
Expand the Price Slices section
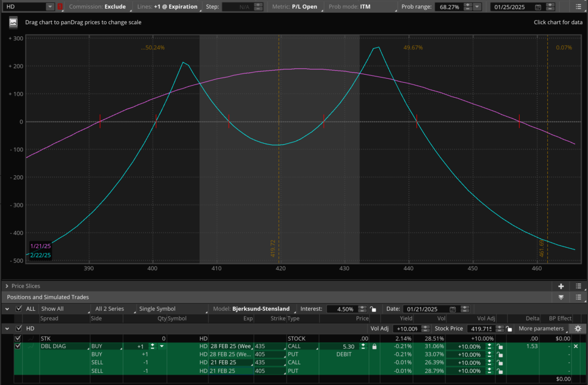point(7,286)
